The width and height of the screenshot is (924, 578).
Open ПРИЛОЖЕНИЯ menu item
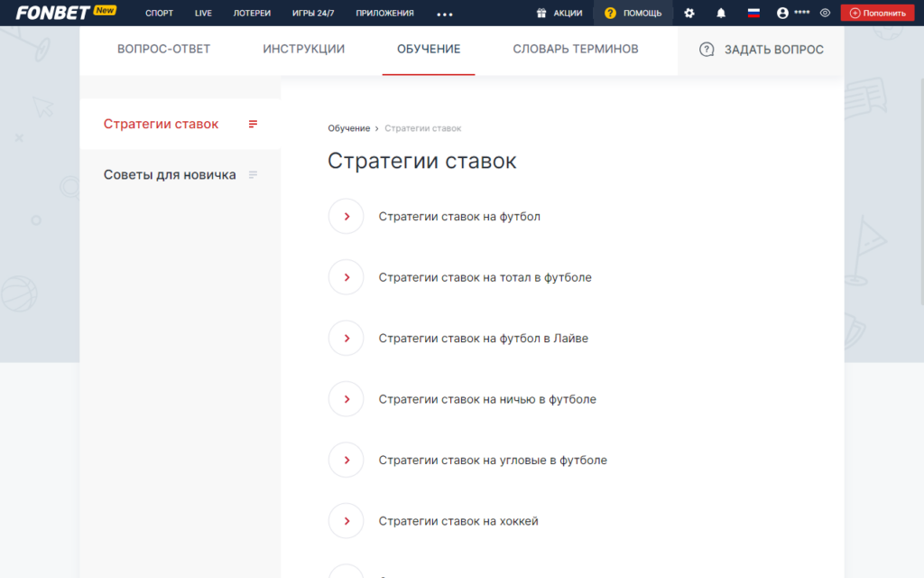(384, 13)
